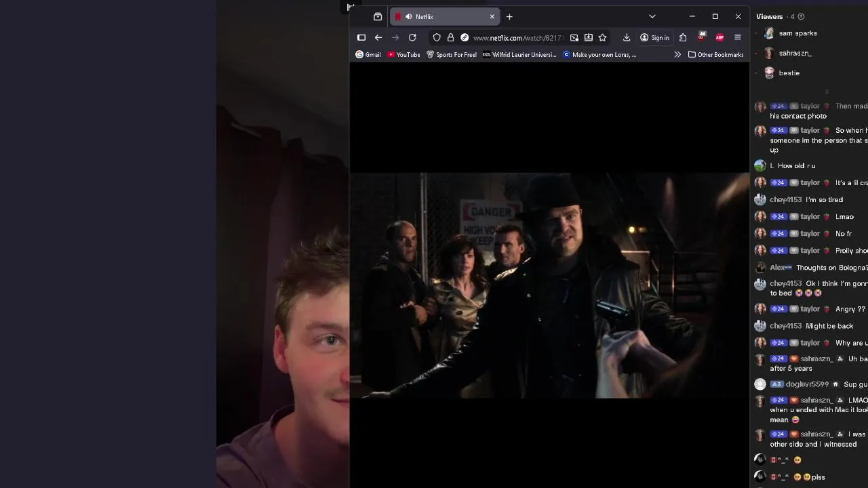
Task: Click sam sparks avatar
Action: coord(769,33)
